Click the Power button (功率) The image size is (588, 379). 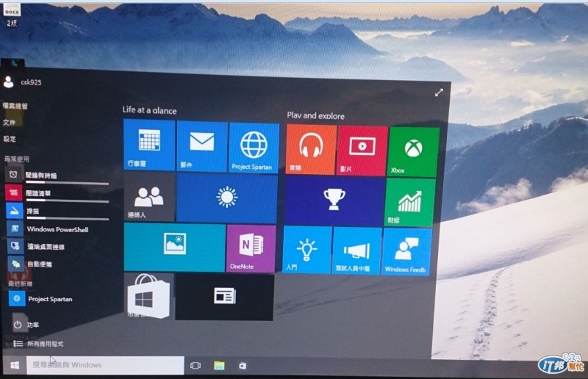[x=26, y=325]
